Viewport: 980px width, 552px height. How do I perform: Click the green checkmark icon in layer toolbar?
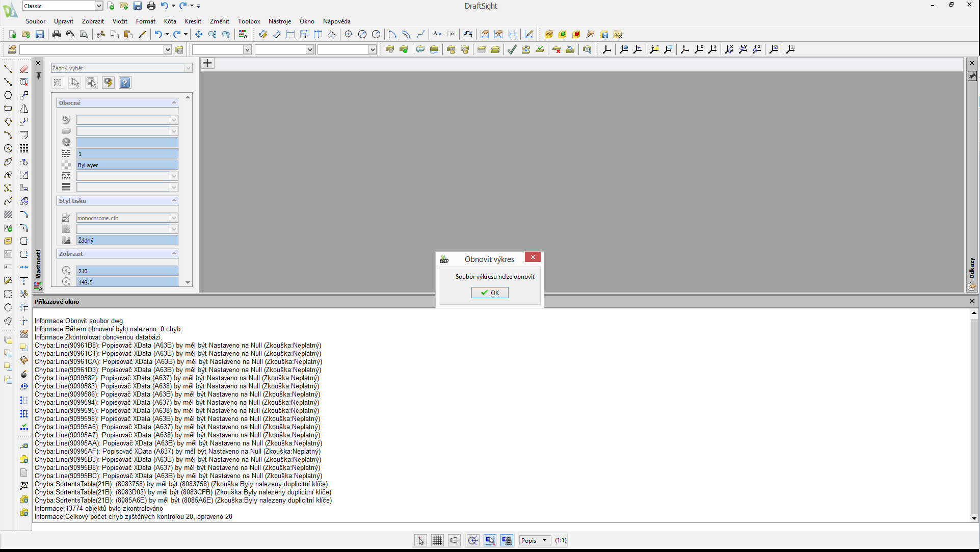pyautogui.click(x=512, y=49)
